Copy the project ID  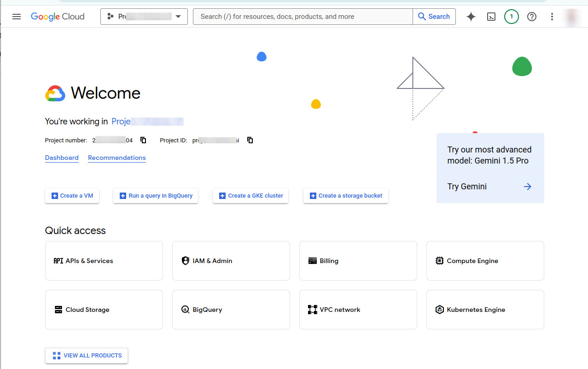click(x=250, y=140)
